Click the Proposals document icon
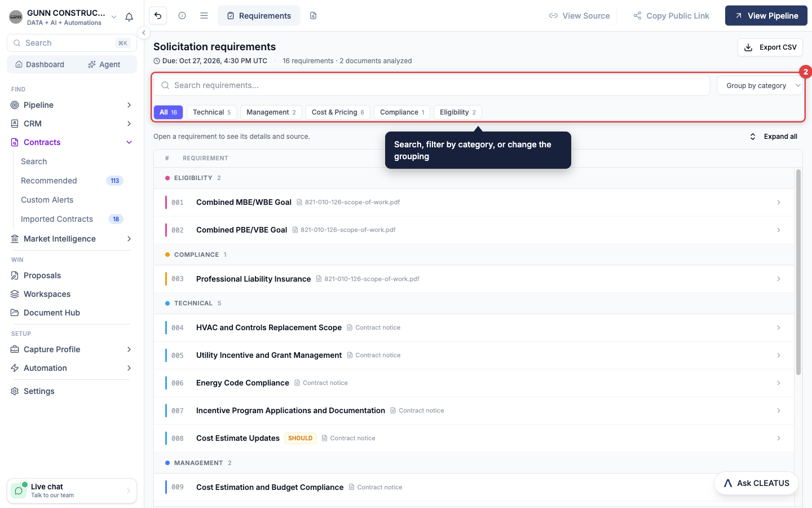The image size is (812, 508). (15, 275)
